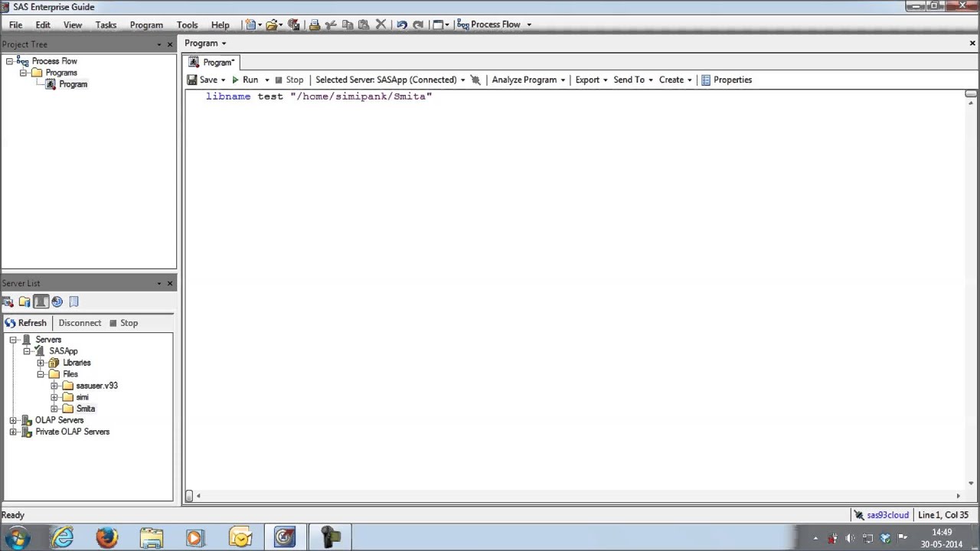Select the simi folder in Files
Viewport: 980px width, 551px height.
[82, 397]
